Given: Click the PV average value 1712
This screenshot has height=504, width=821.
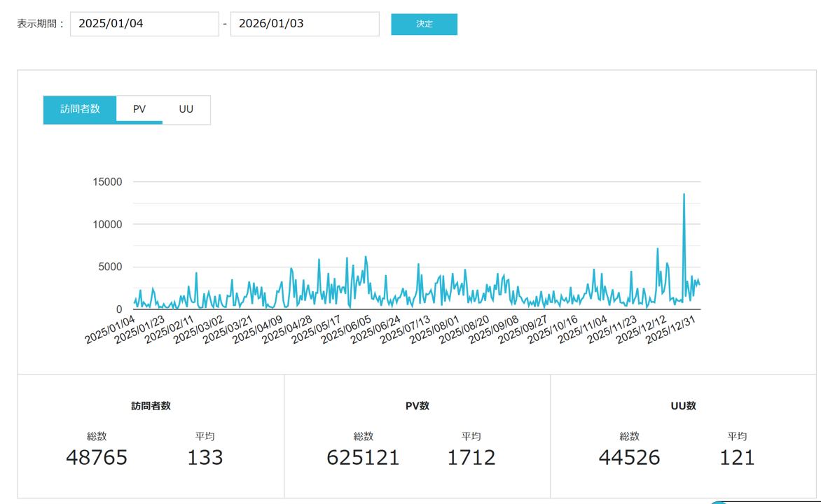Looking at the screenshot, I should pos(471,457).
